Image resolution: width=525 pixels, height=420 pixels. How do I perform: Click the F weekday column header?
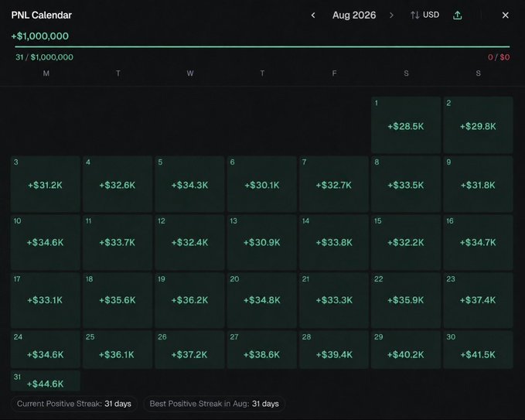[x=334, y=73]
